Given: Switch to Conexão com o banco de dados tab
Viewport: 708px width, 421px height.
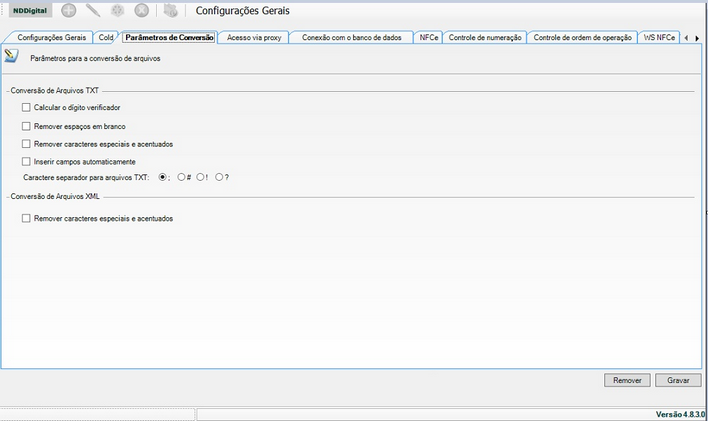Looking at the screenshot, I should [x=351, y=37].
